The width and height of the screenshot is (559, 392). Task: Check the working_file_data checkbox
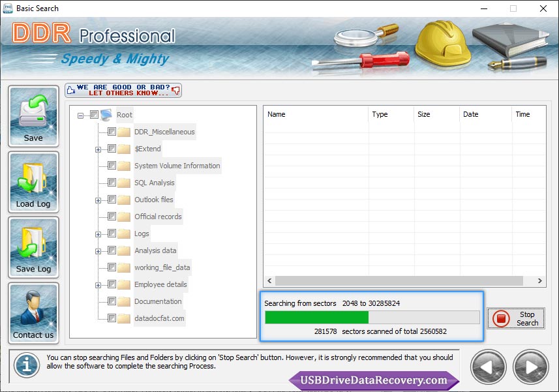pos(112,267)
